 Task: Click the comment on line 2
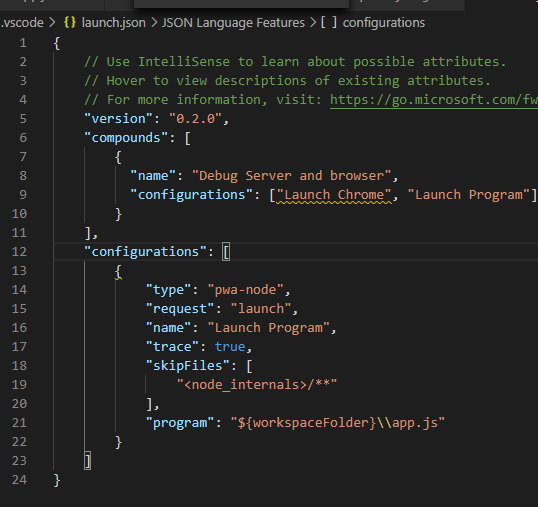tap(295, 62)
